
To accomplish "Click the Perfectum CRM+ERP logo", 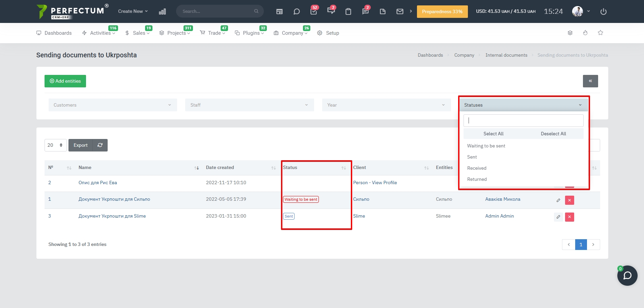I will [x=72, y=11].
